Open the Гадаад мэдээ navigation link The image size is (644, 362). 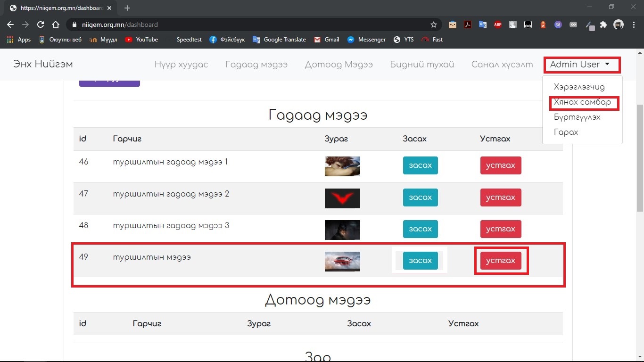pos(256,65)
